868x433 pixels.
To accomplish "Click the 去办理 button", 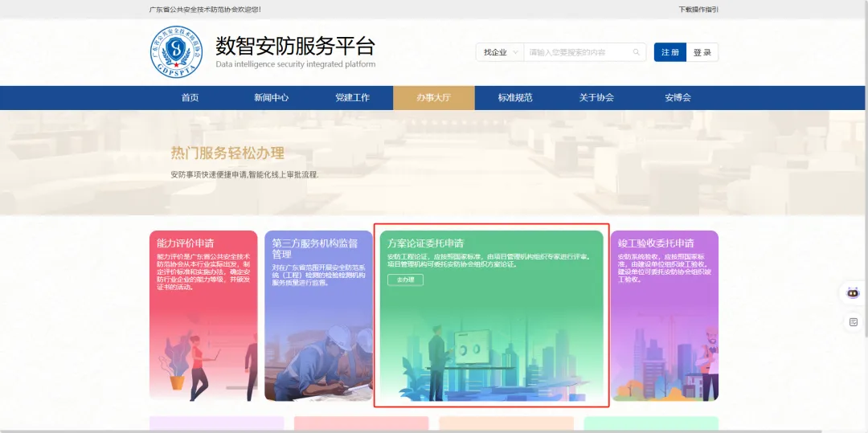I will pos(405,280).
